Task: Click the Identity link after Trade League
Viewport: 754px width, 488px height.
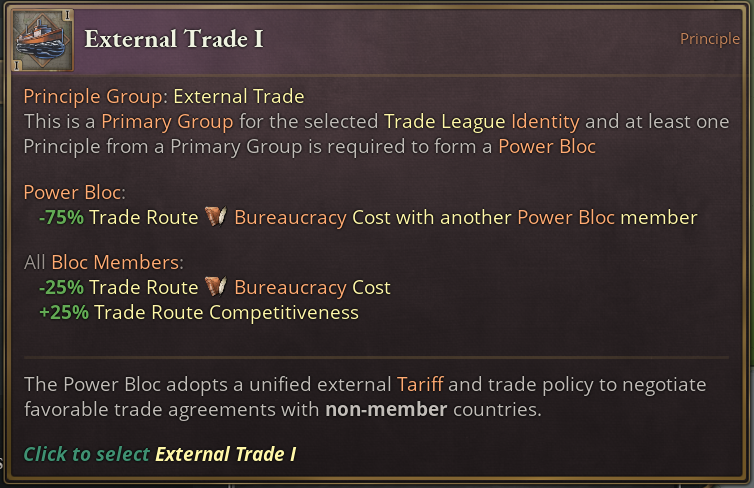Action: pyautogui.click(x=546, y=122)
